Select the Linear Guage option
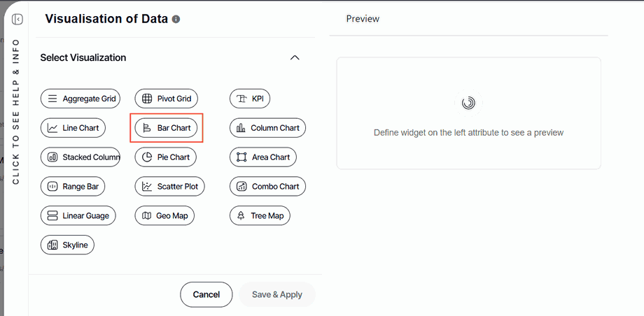The image size is (644, 316). point(78,216)
